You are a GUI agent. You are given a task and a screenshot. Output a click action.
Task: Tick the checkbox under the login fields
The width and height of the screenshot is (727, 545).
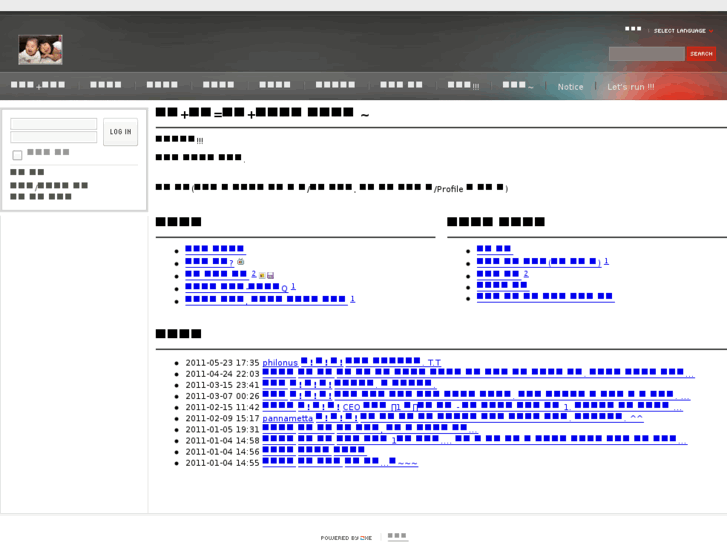coord(17,155)
